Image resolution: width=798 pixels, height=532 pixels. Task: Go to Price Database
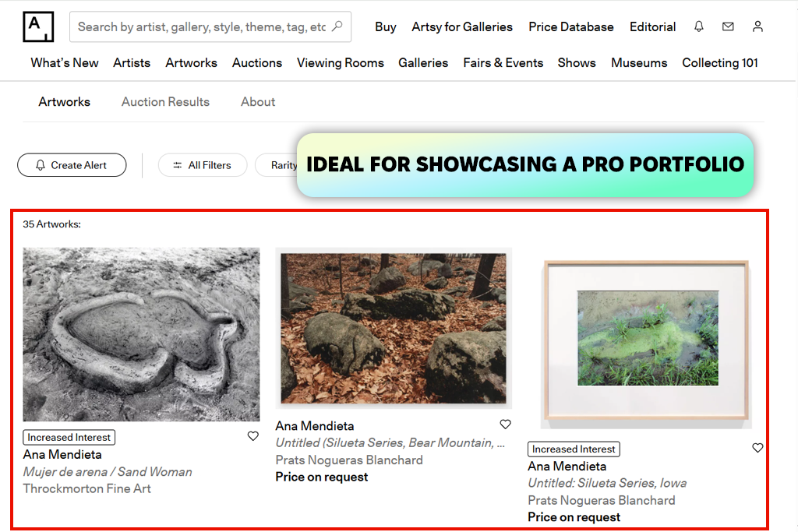pos(571,27)
